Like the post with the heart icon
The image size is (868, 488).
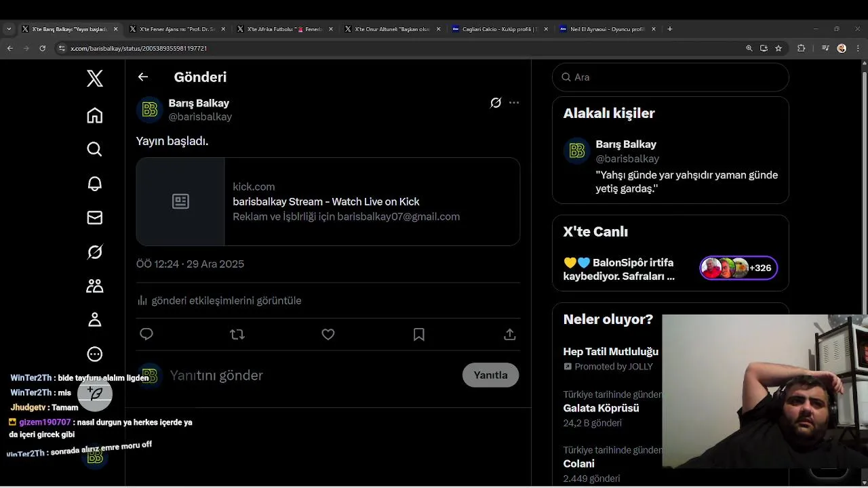tap(328, 334)
